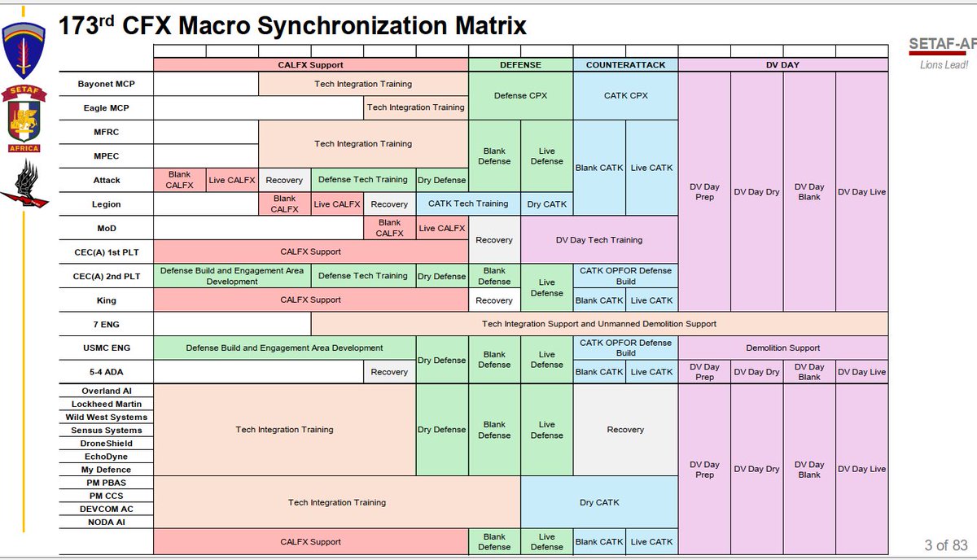Select the COUNTERATTACK phase header
The width and height of the screenshot is (977, 560).
(x=625, y=64)
